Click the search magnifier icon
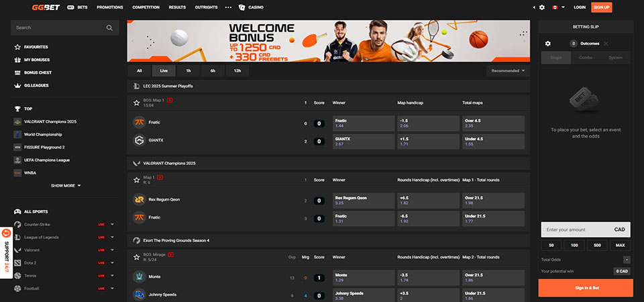Screen dimensions: 644x302 click(x=109, y=28)
